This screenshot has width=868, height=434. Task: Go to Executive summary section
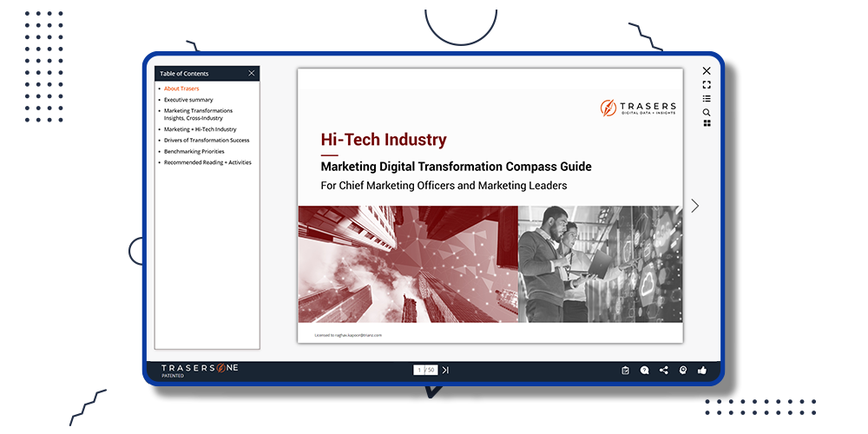click(188, 100)
